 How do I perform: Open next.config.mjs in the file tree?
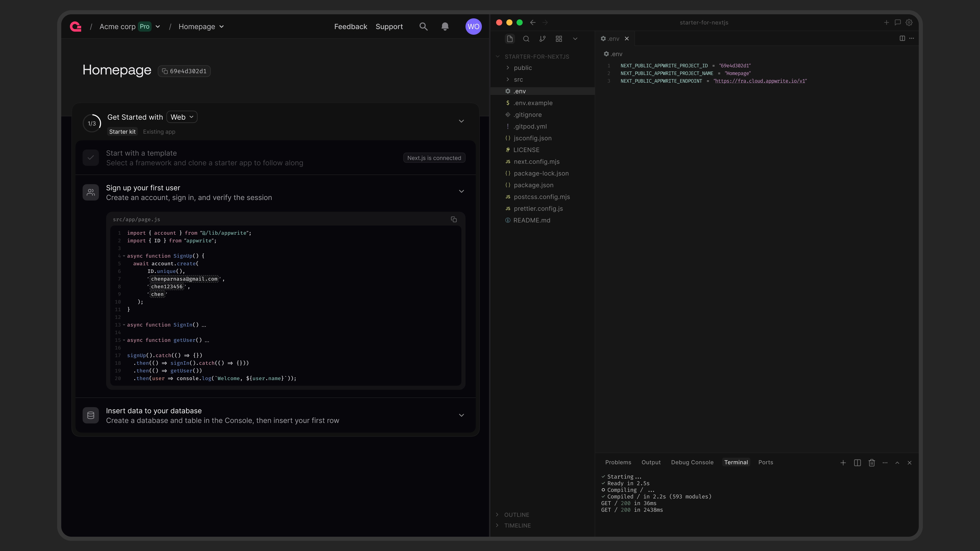536,162
